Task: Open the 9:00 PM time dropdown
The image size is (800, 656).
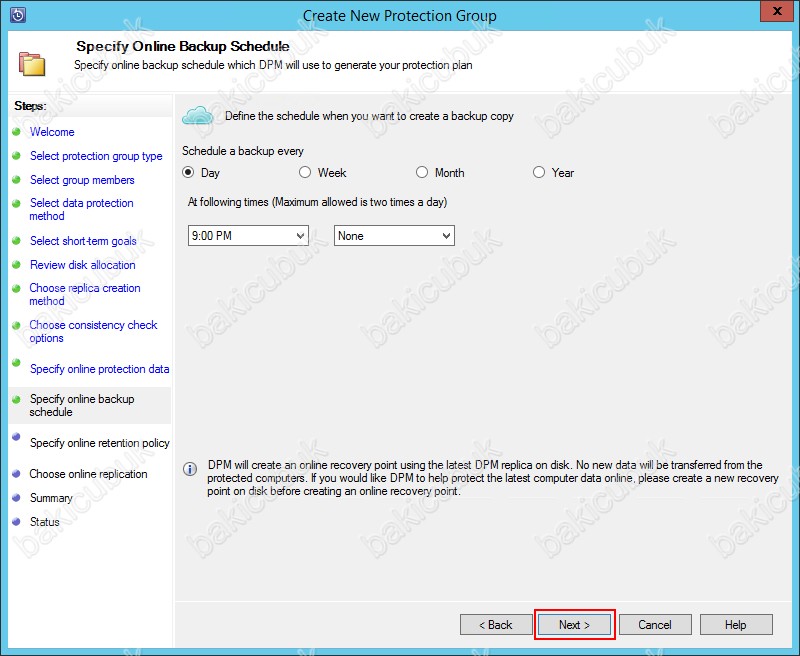Action: tap(248, 236)
